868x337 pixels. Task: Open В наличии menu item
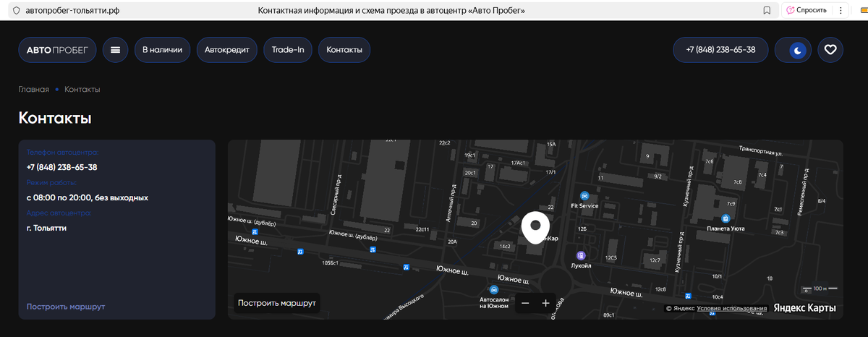(x=163, y=50)
